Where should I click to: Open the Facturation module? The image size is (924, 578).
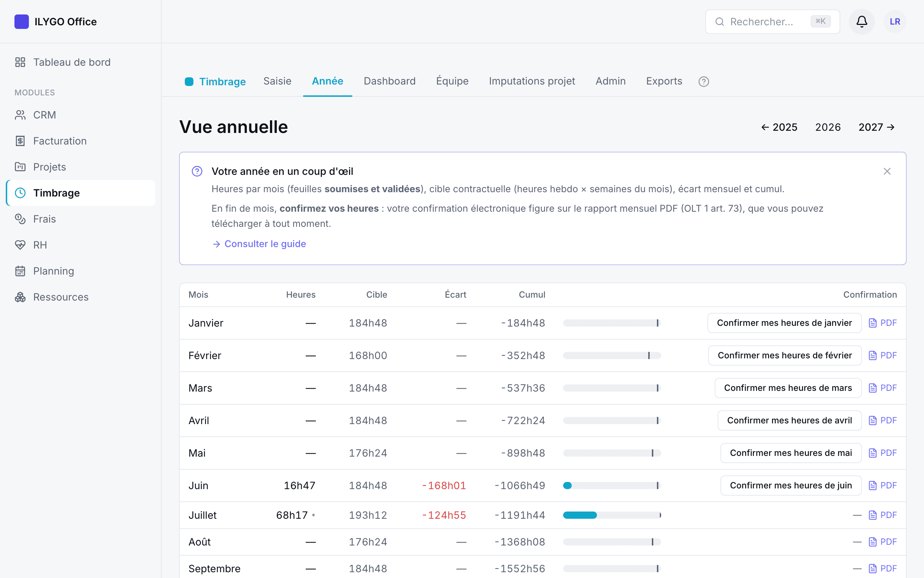tap(80, 141)
